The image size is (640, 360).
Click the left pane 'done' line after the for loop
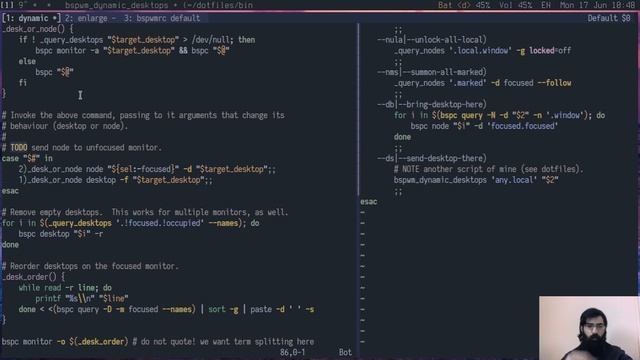pos(10,245)
